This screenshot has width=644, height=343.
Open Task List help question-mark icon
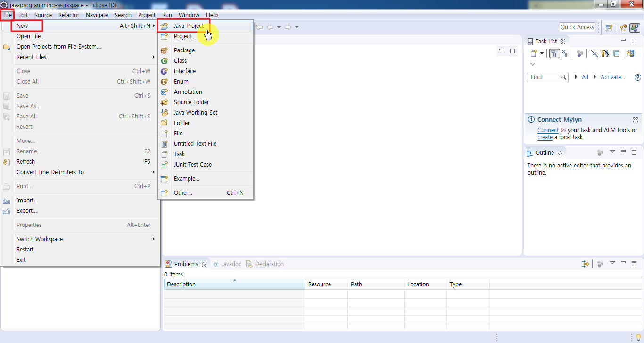638,77
